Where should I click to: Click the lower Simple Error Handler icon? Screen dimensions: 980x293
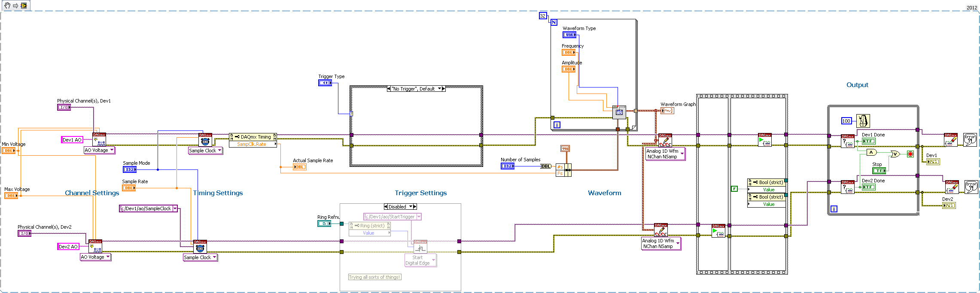(971, 187)
